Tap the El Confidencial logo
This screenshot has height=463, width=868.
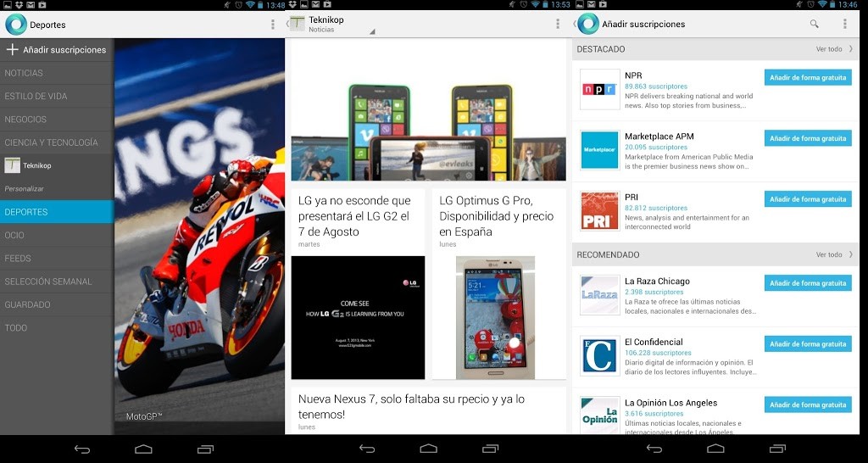599,355
